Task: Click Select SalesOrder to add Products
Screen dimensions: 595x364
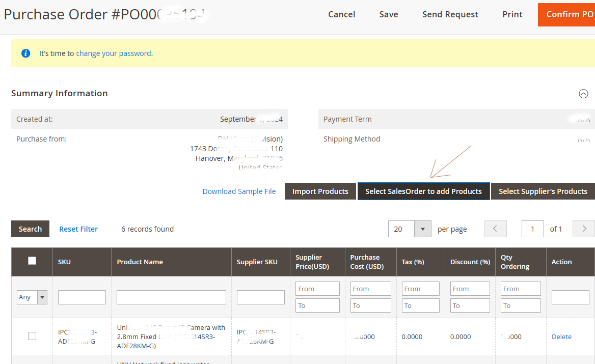Action: pos(423,191)
